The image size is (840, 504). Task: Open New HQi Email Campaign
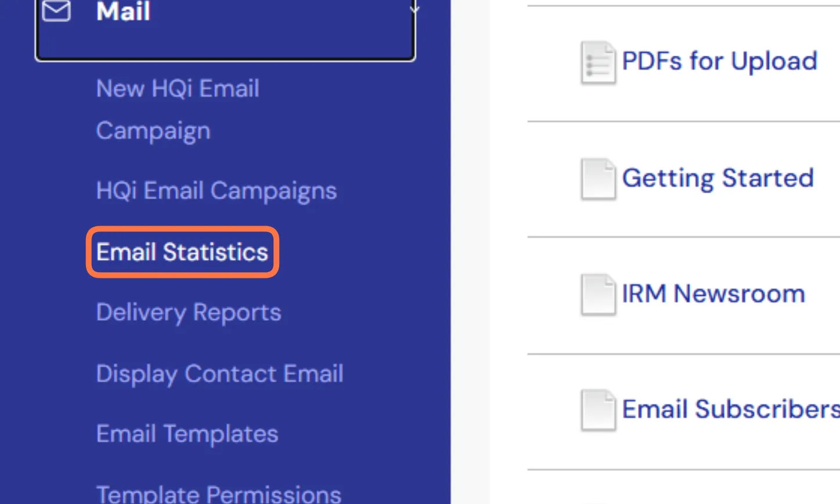point(177,110)
